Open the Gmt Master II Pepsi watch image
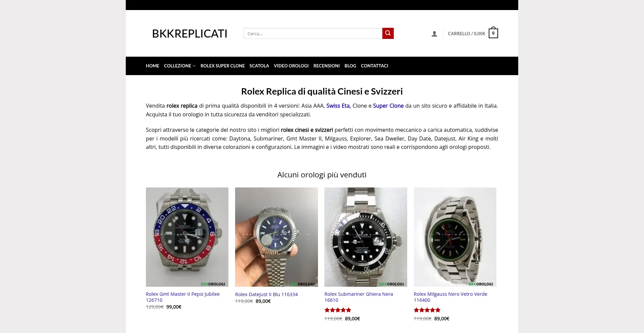Viewport: 644px width, 333px height. [187, 237]
